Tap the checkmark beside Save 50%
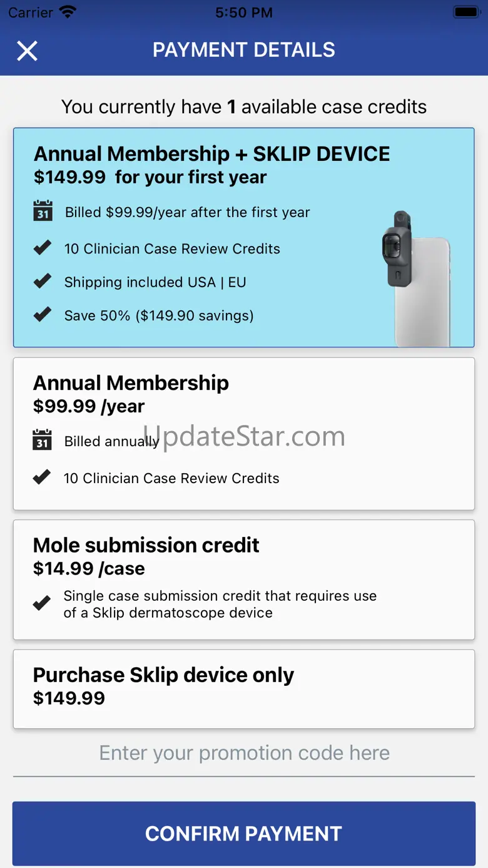Image resolution: width=488 pixels, height=868 pixels. click(x=43, y=315)
